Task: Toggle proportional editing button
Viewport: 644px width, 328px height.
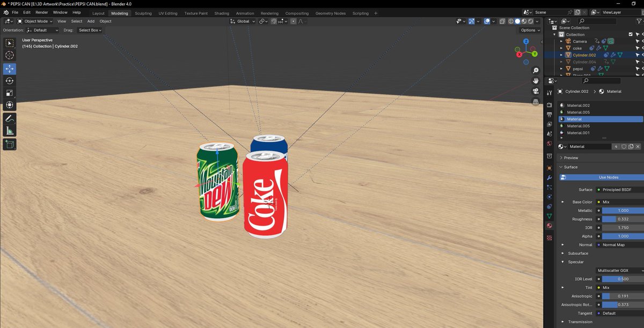Action: pos(294,21)
